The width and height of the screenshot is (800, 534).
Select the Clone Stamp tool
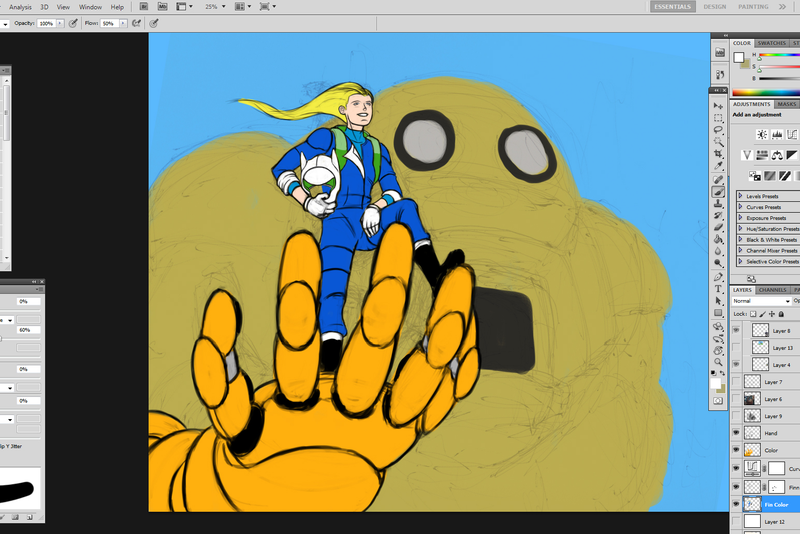(718, 204)
